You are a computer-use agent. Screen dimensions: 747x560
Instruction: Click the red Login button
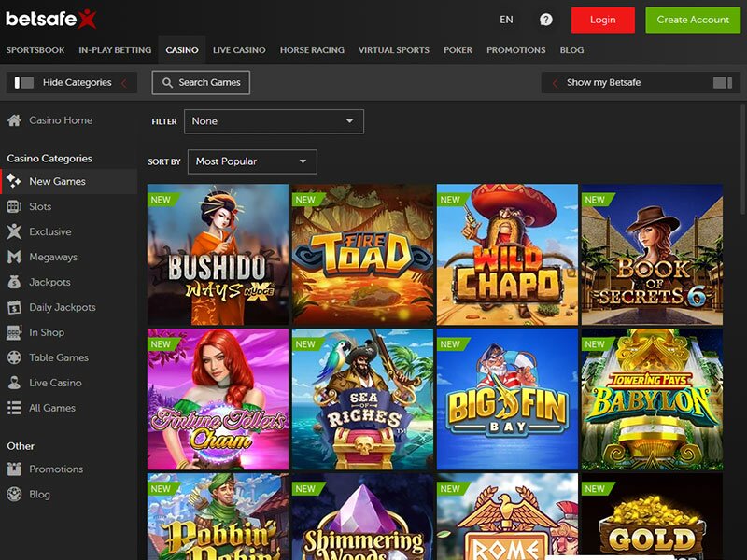point(602,19)
